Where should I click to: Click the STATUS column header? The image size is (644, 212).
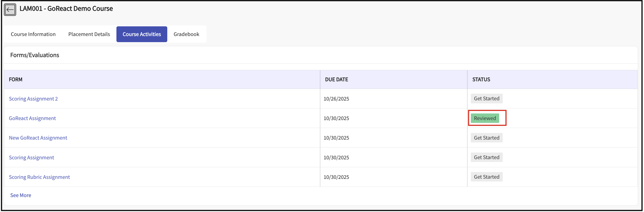pos(481,80)
